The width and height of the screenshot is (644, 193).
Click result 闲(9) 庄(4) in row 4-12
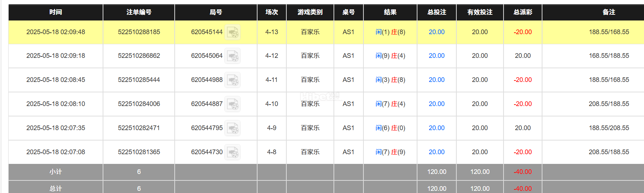[390, 56]
